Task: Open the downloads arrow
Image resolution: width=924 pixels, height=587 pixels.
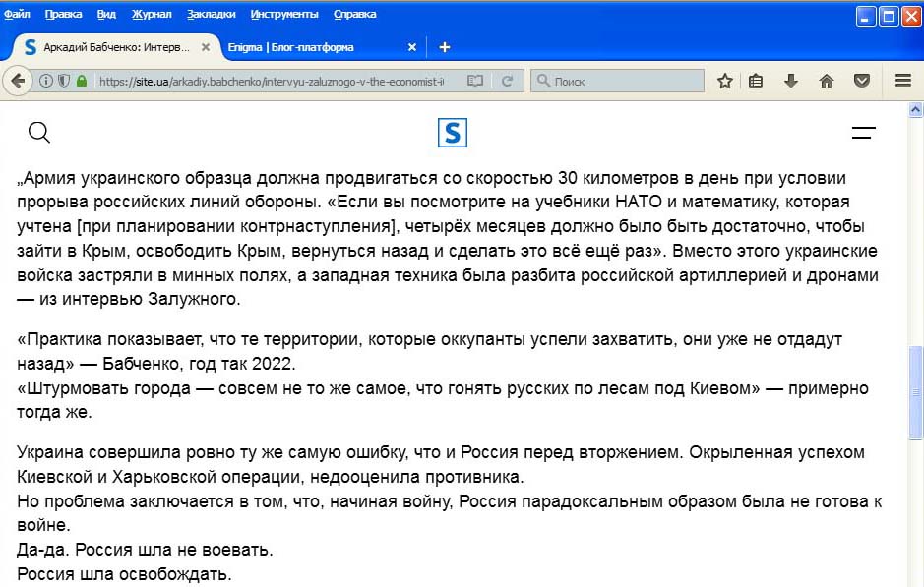Action: [791, 81]
